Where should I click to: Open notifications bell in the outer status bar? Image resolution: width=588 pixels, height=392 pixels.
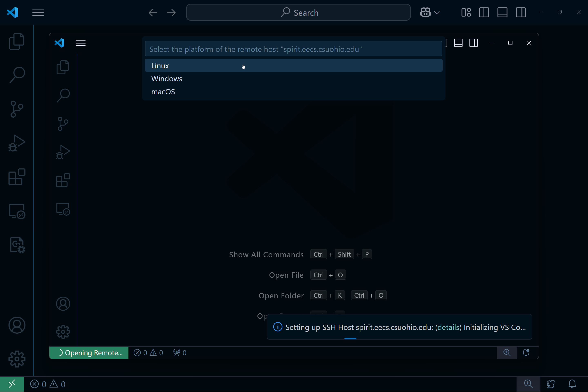tap(572, 384)
